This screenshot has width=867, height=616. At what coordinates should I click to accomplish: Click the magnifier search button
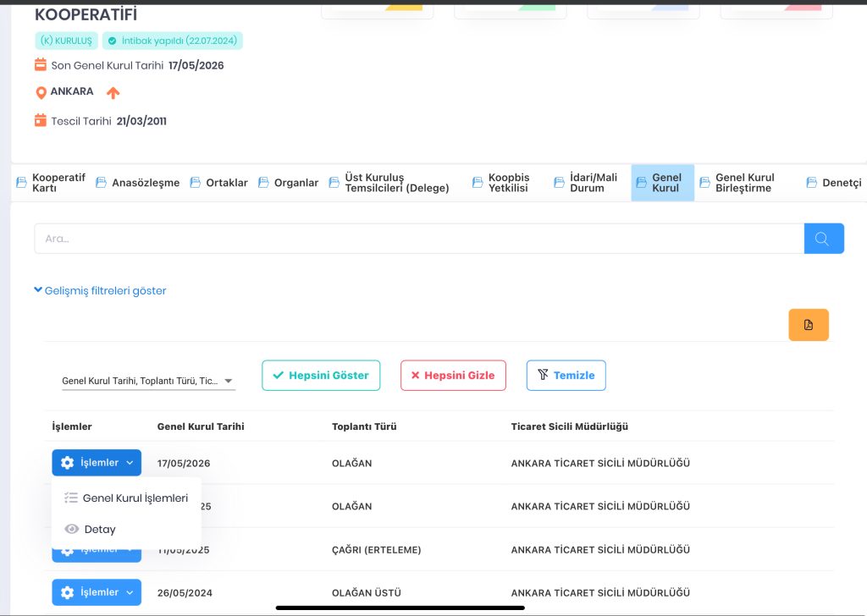[x=823, y=239]
